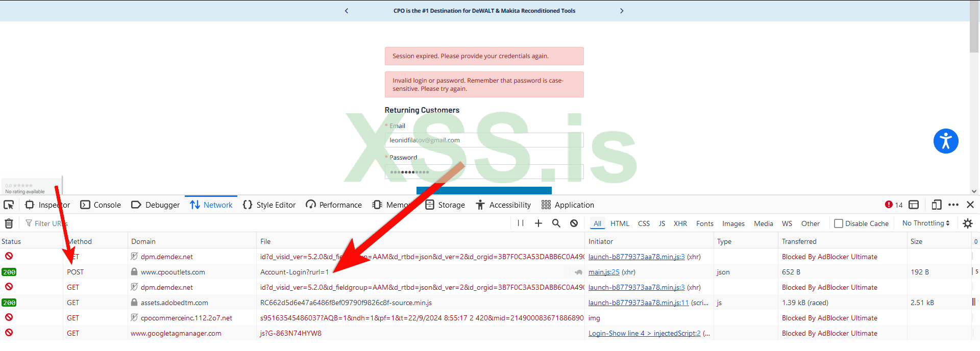Open network search magnifier icon
Image resolution: width=980 pixels, height=351 pixels.
556,223
